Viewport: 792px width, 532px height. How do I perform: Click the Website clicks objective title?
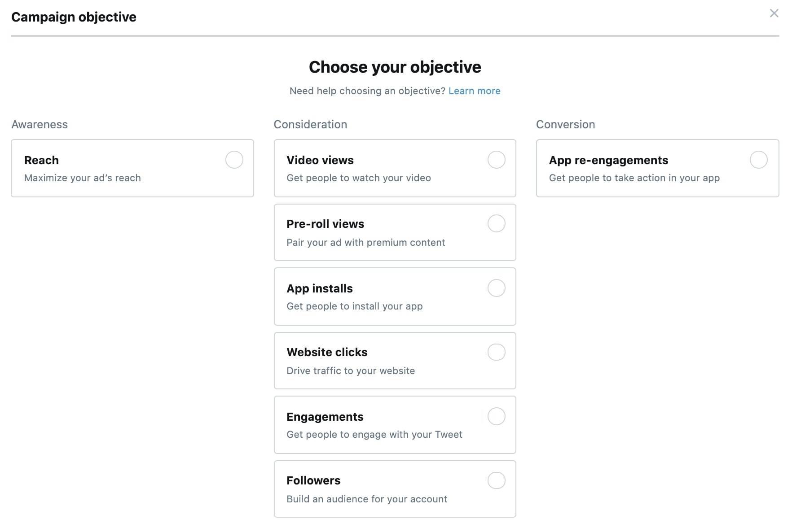[327, 352]
